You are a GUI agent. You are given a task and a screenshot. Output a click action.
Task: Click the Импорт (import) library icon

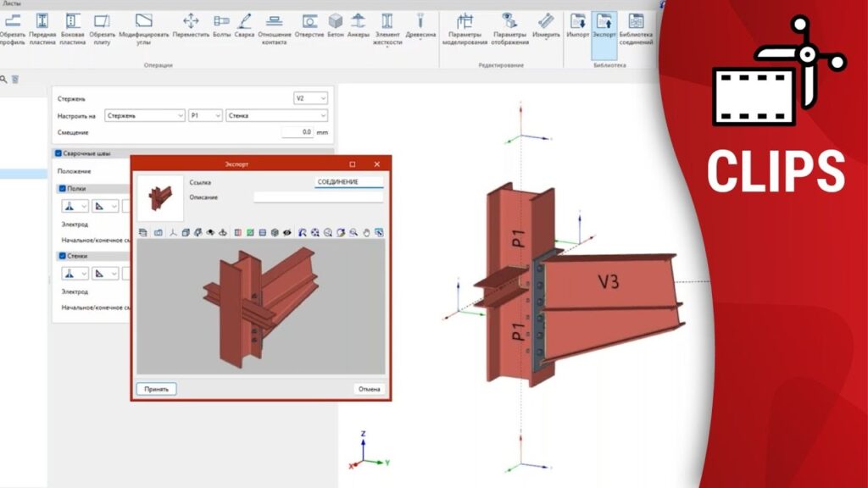[578, 22]
